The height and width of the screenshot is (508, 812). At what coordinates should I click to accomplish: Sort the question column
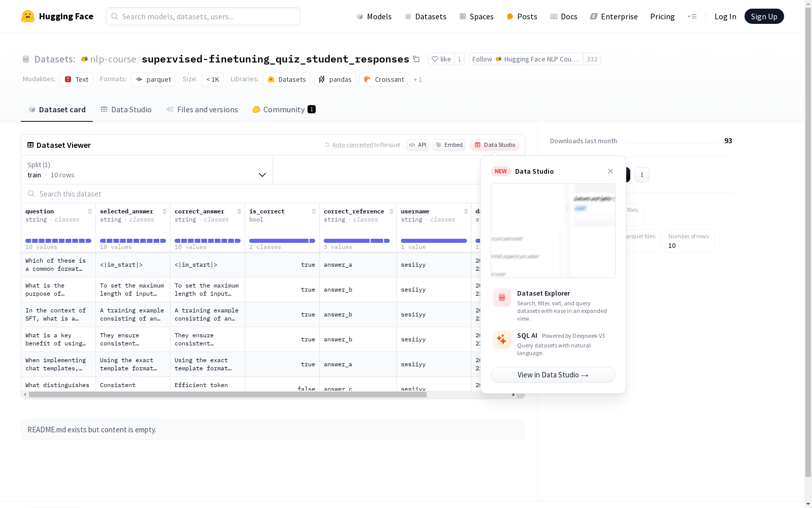point(90,211)
